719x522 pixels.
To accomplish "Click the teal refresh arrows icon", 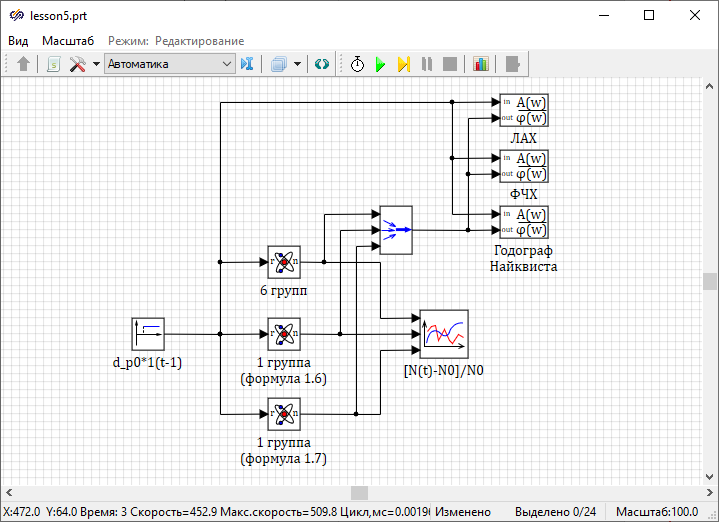I will (321, 64).
